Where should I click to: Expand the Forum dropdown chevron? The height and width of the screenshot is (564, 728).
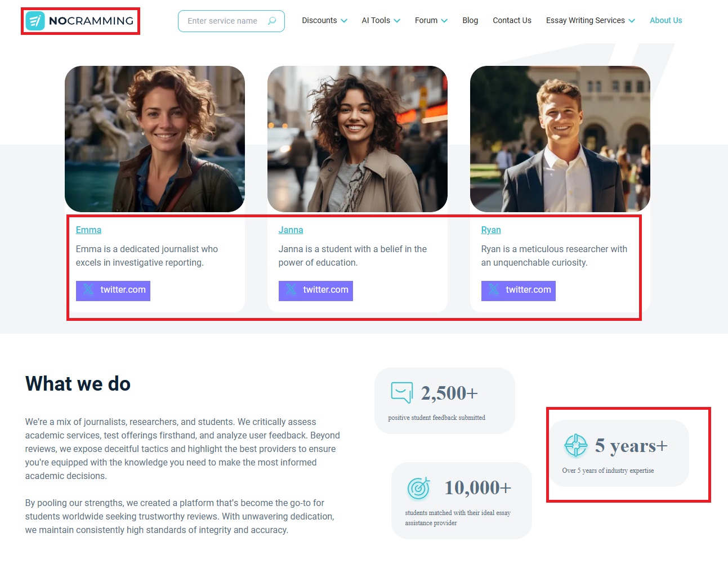point(444,21)
